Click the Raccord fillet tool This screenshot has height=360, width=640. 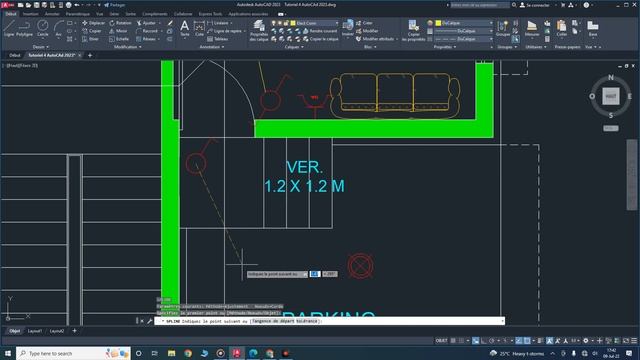[x=147, y=31]
